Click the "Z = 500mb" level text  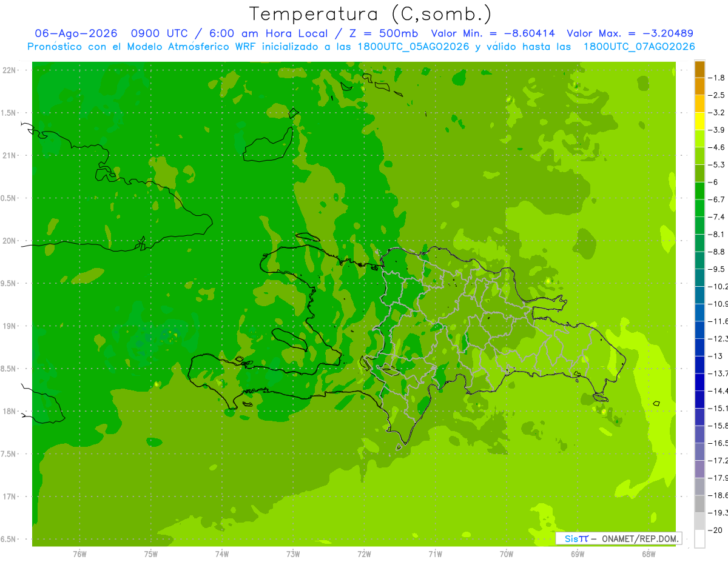pos(382,33)
